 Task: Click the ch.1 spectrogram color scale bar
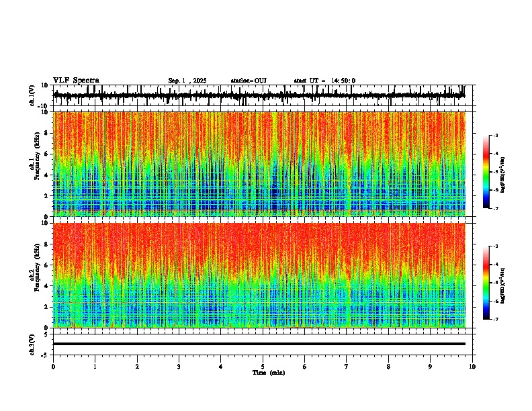(x=486, y=172)
